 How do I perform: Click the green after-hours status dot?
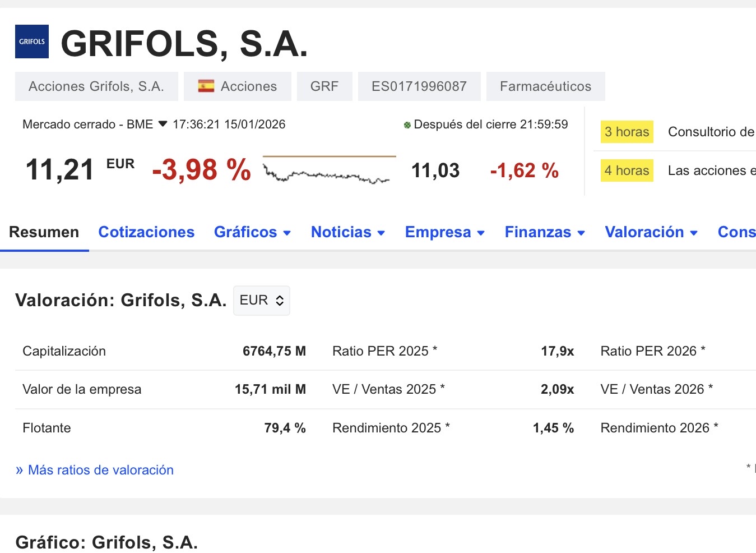407,125
